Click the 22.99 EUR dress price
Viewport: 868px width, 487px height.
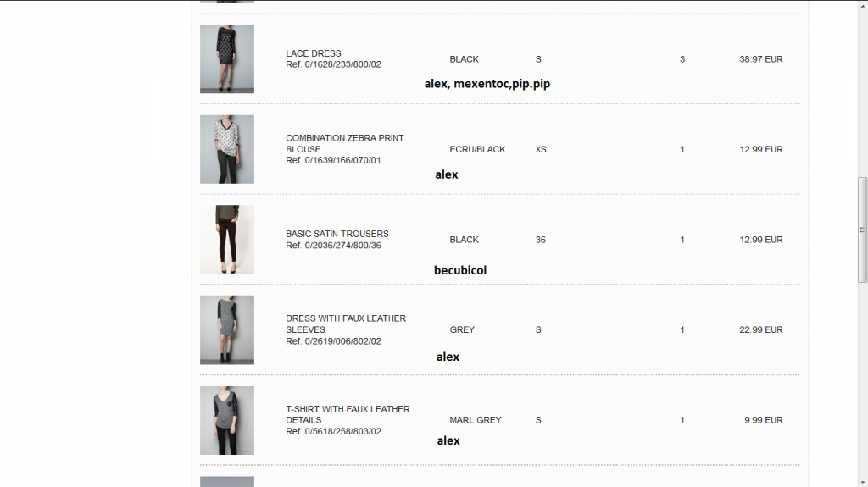tap(760, 329)
